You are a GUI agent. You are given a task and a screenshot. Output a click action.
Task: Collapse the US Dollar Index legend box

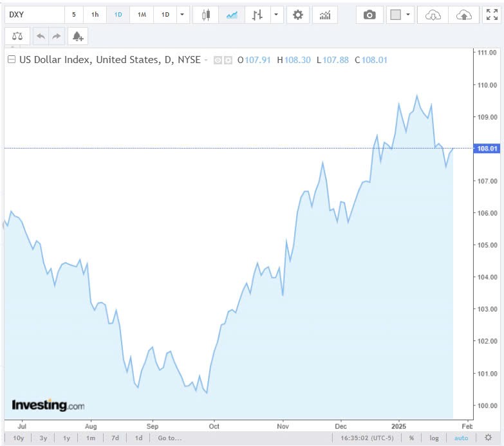pyautogui.click(x=12, y=59)
